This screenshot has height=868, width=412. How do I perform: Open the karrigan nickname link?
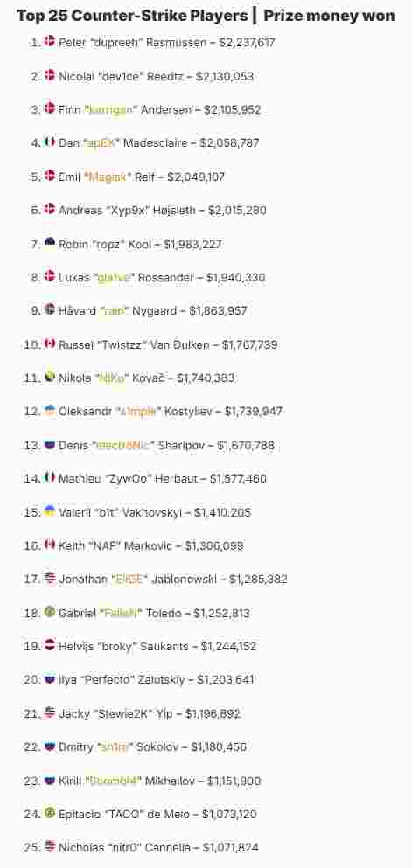[x=111, y=110]
